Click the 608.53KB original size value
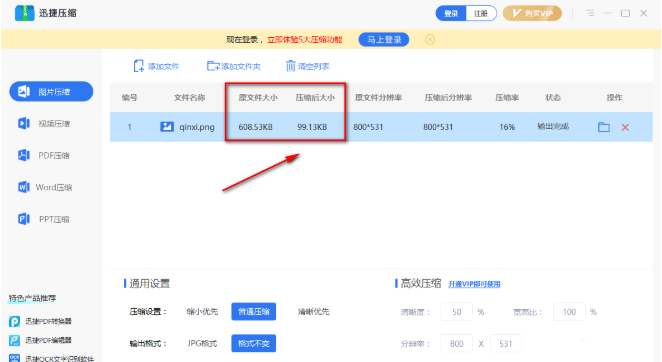The image size is (662, 362). coord(255,127)
